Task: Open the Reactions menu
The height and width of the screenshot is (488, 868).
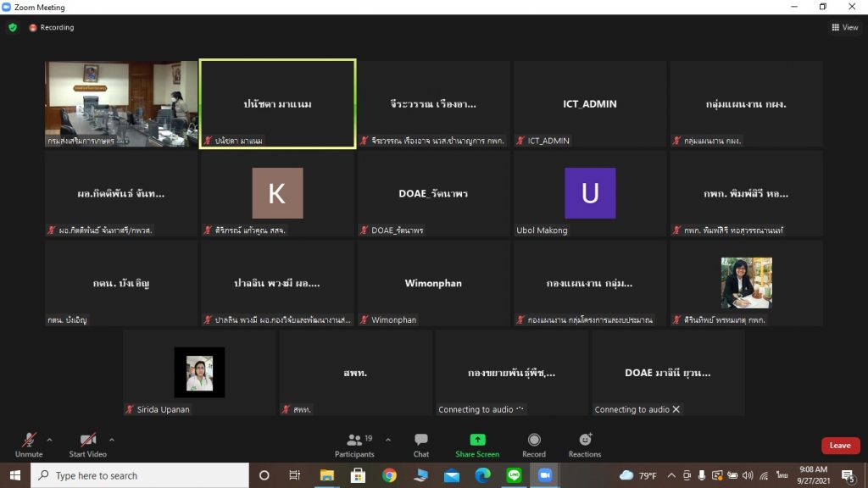Action: [x=585, y=445]
